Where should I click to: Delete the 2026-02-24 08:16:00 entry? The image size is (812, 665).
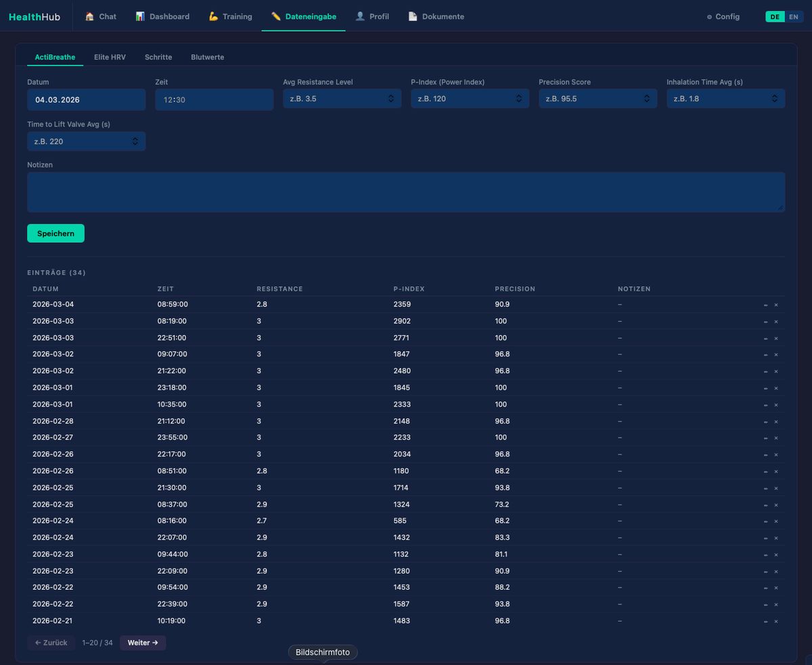click(776, 522)
